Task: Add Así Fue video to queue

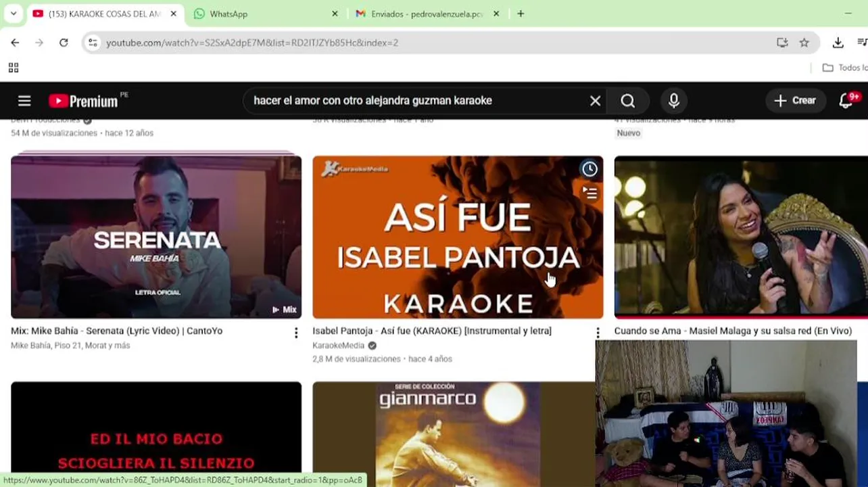Action: [x=590, y=193]
